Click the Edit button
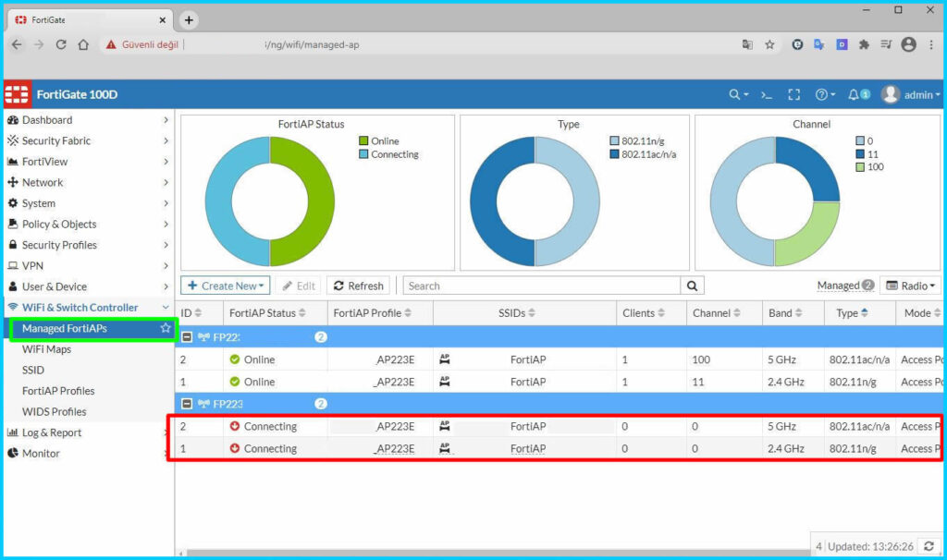 299,286
